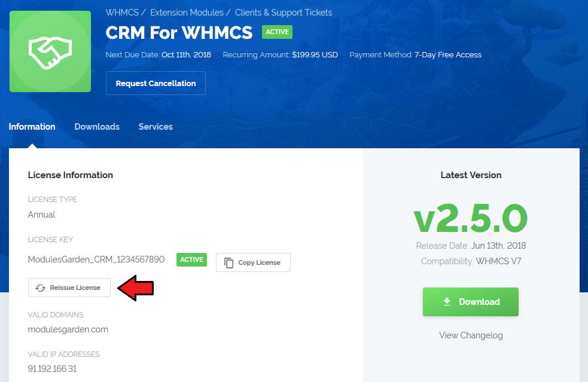Click the Reissue License button
This screenshot has height=382, width=588.
point(69,288)
